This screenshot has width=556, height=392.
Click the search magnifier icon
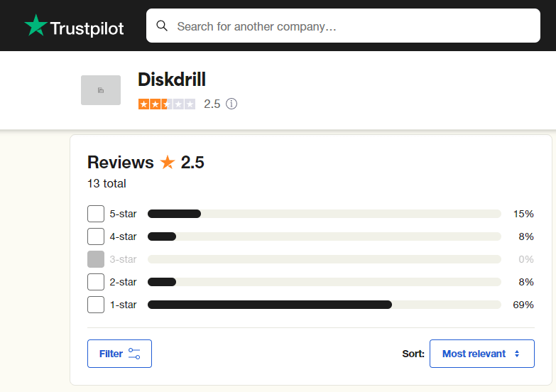(x=162, y=26)
